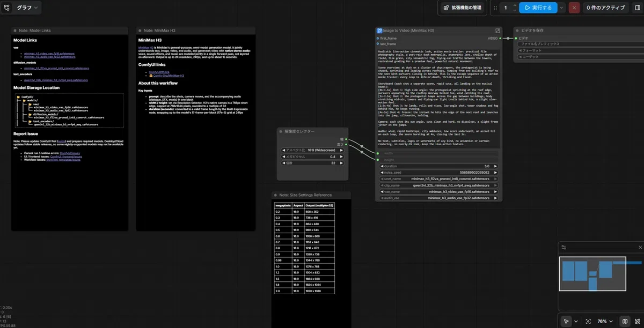Open the 76% zoom level dropdown
Screen dimensions: 644x328
605,321
